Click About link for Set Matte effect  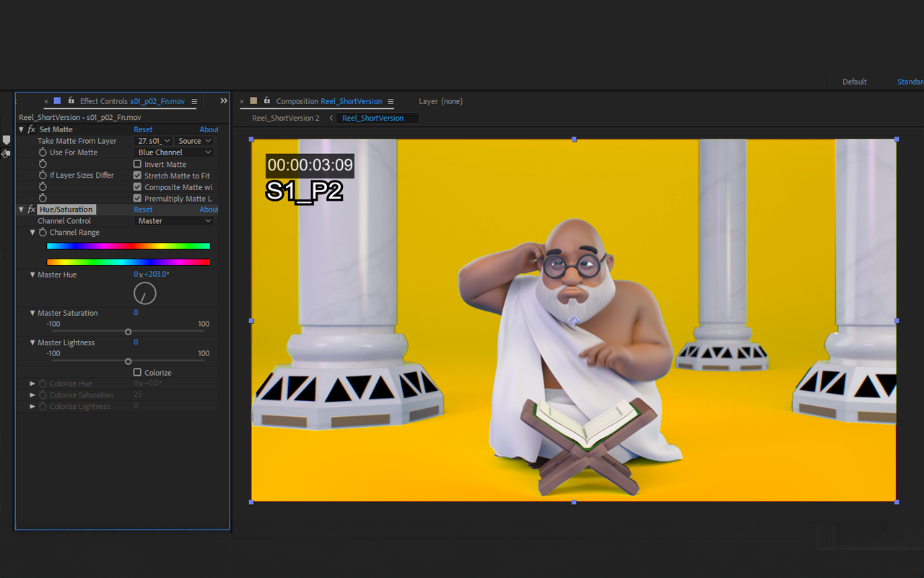pyautogui.click(x=209, y=129)
